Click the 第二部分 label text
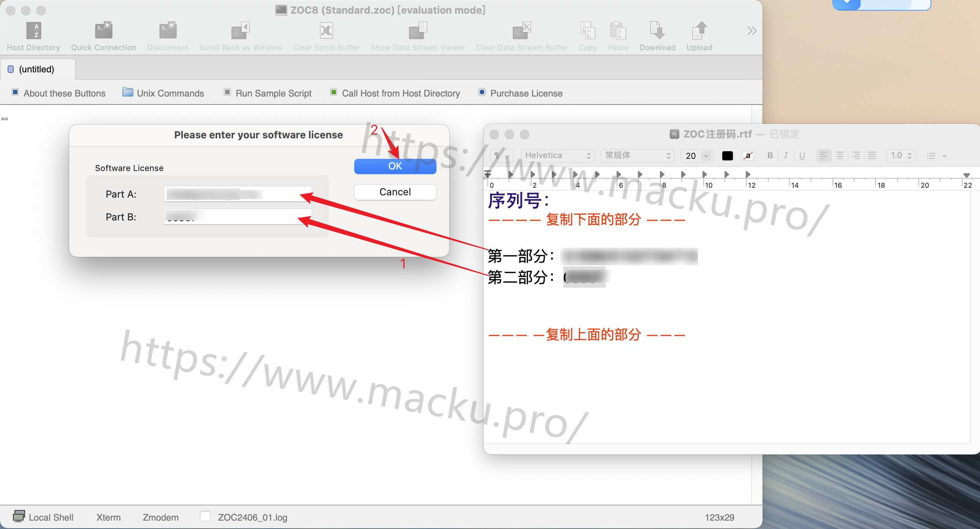Image resolution: width=980 pixels, height=529 pixels. [521, 277]
